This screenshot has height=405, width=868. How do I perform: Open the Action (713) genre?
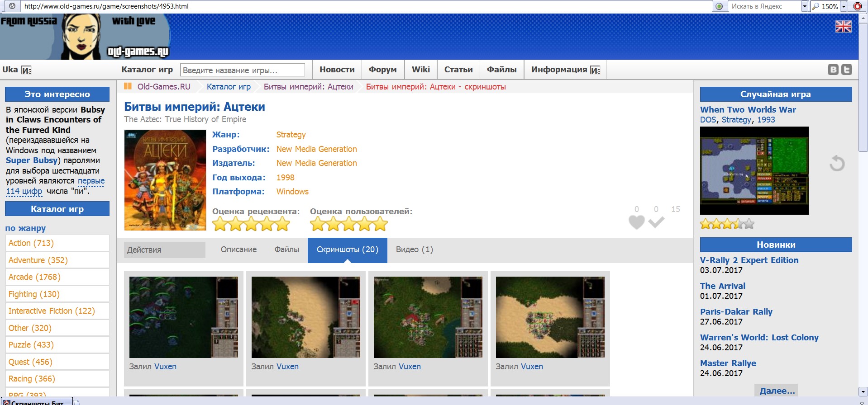point(31,243)
